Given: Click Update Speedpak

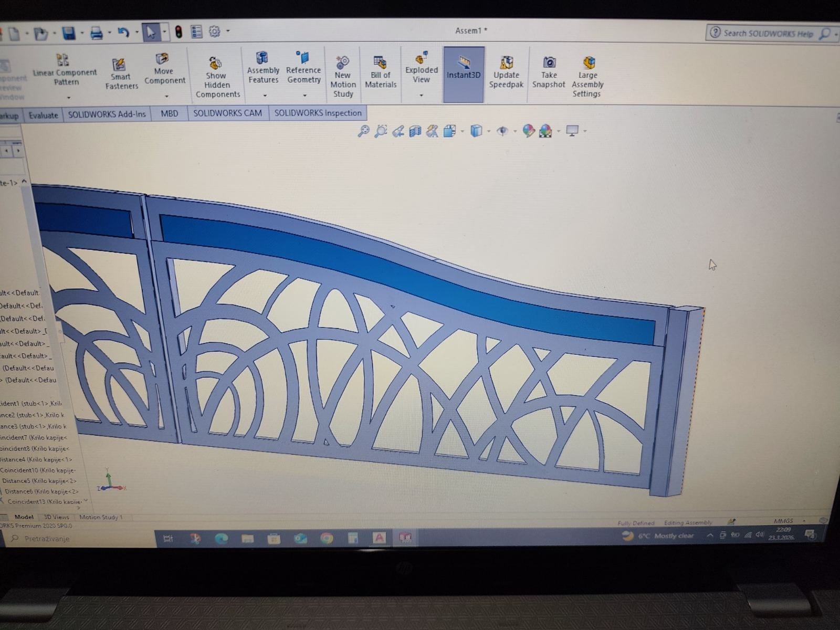Looking at the screenshot, I should [x=506, y=72].
